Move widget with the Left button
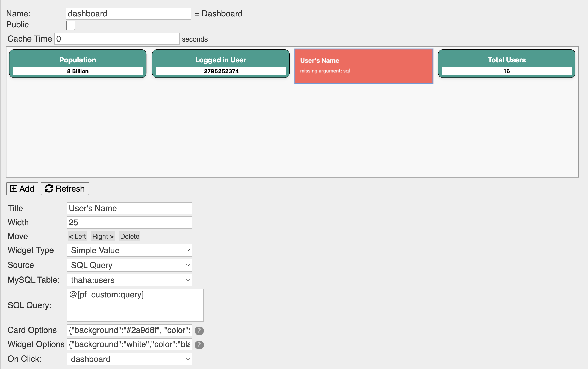 tap(77, 236)
